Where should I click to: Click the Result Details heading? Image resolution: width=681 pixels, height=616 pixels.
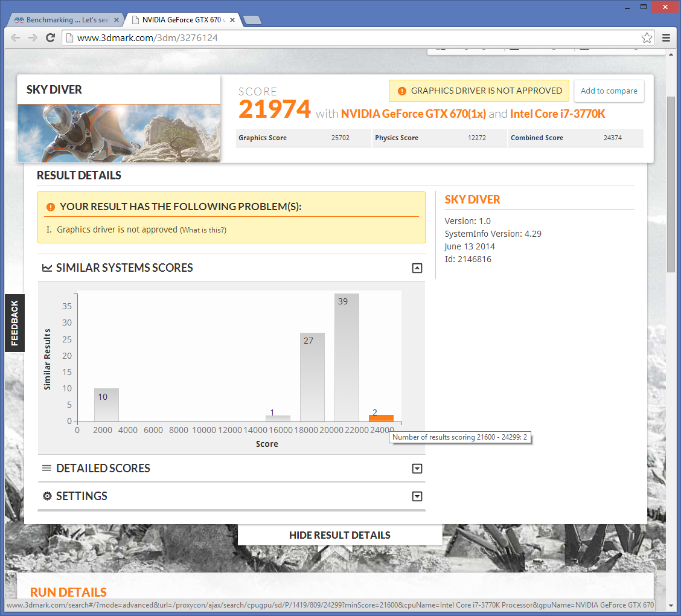pyautogui.click(x=79, y=176)
